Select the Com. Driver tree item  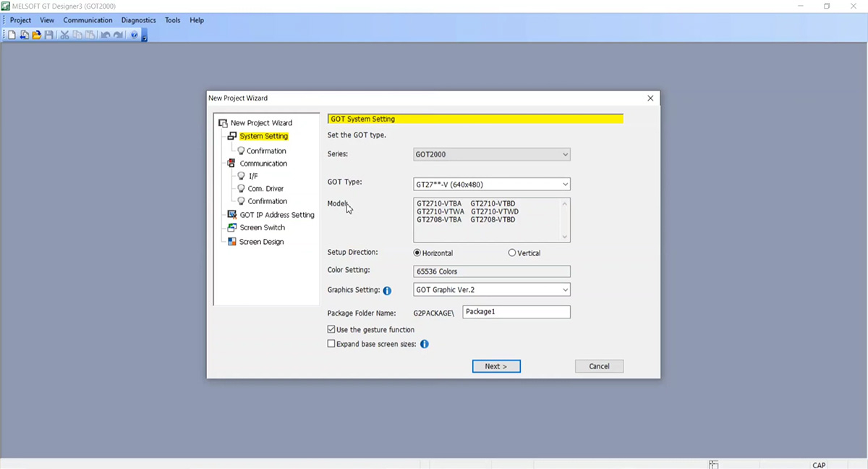265,188
